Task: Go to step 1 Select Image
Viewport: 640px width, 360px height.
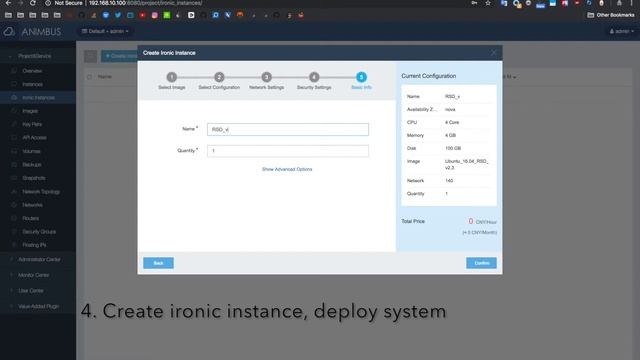Action: click(x=172, y=77)
